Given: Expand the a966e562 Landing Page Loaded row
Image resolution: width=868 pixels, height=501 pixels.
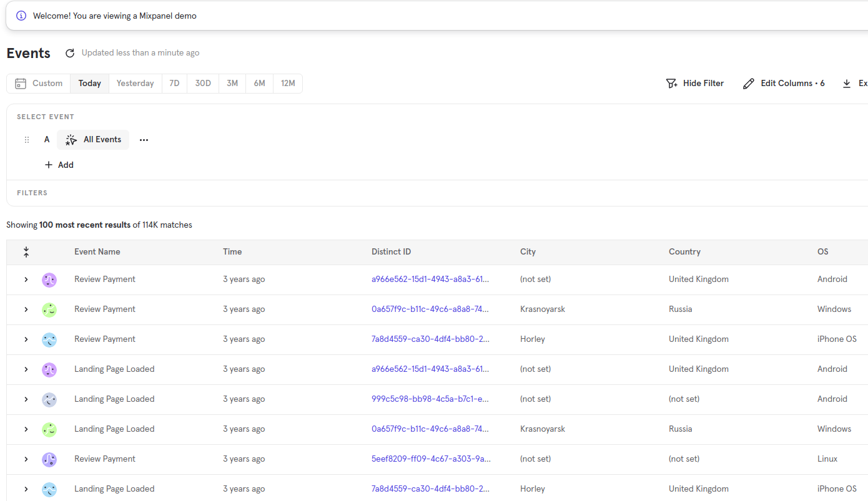Looking at the screenshot, I should pos(26,369).
